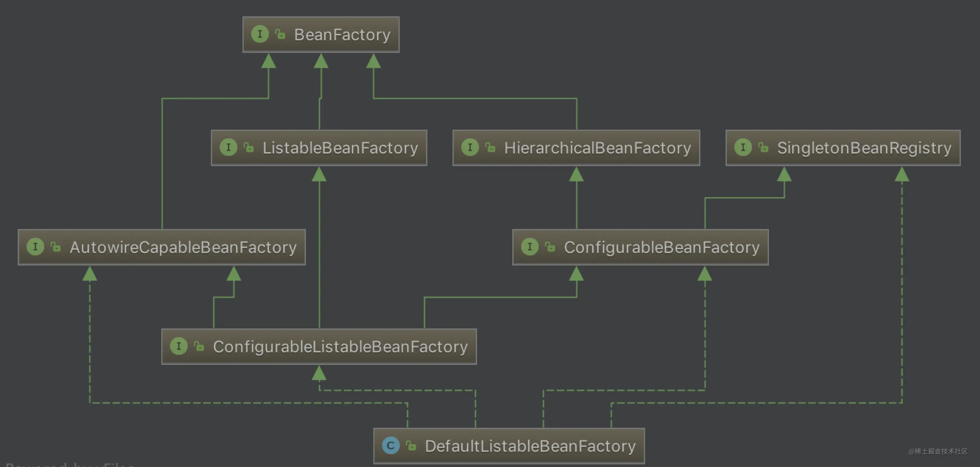Click the interface icon on ListableBeanFactory node
The height and width of the screenshot is (467, 980).
[x=228, y=147]
